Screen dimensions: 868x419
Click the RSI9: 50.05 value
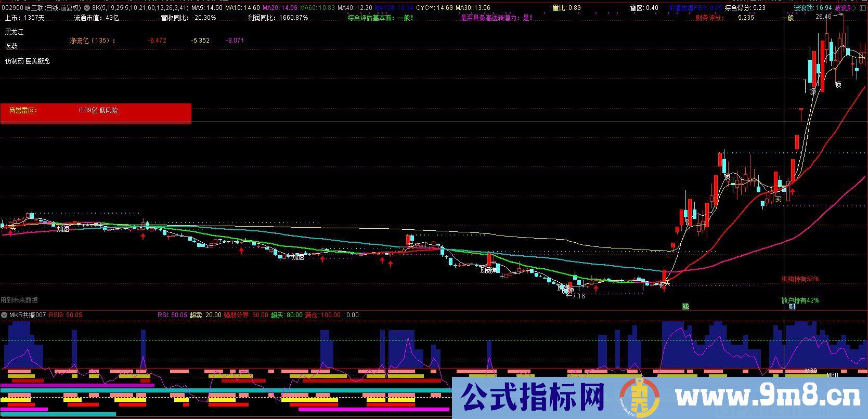pyautogui.click(x=66, y=315)
